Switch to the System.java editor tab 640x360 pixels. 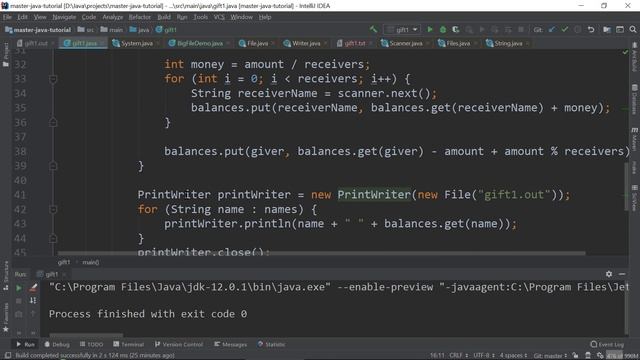point(133,43)
